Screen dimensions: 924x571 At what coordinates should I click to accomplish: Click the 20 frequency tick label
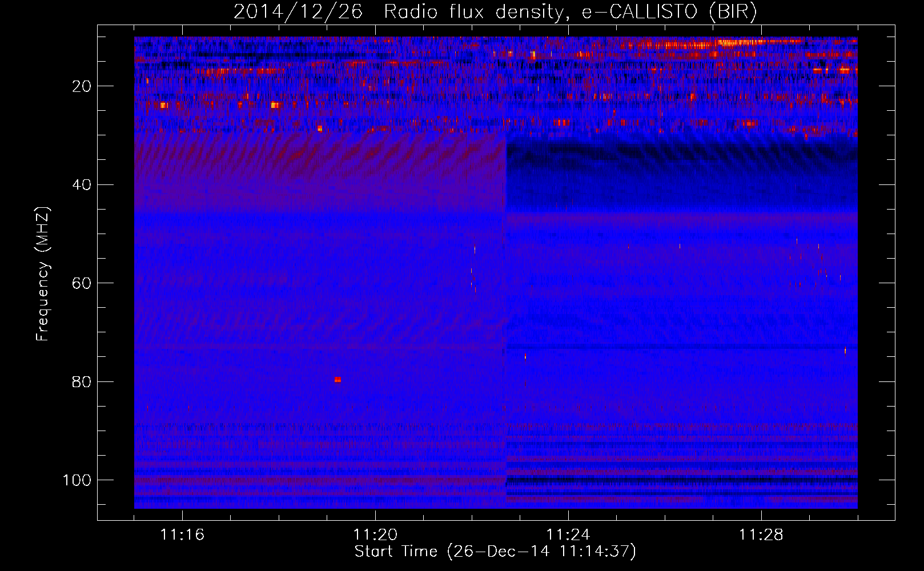point(82,86)
